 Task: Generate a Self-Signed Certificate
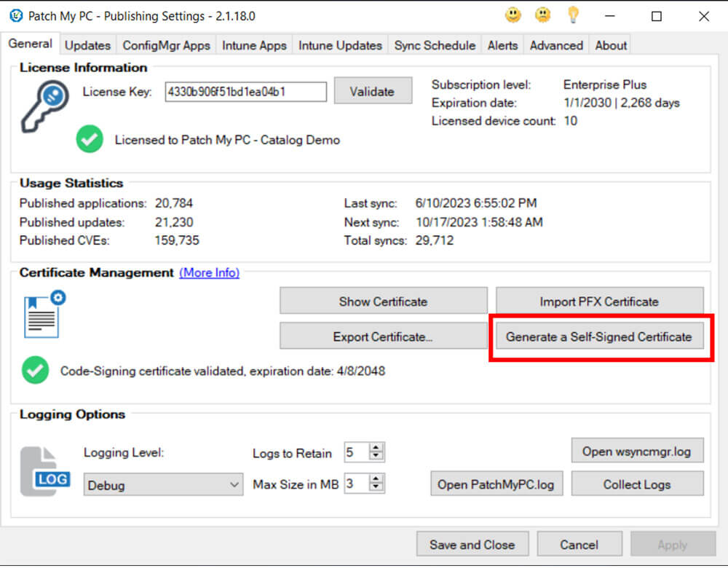[x=599, y=336]
